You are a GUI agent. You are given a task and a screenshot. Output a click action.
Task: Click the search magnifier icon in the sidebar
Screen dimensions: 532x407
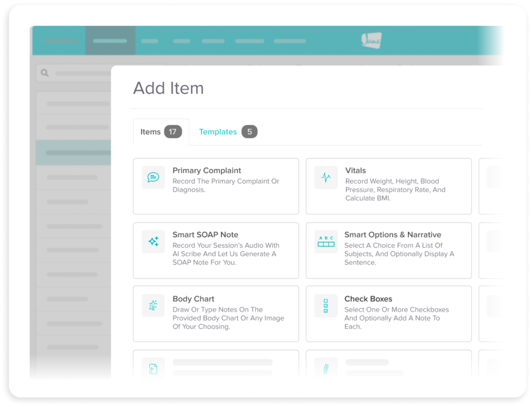(x=45, y=73)
